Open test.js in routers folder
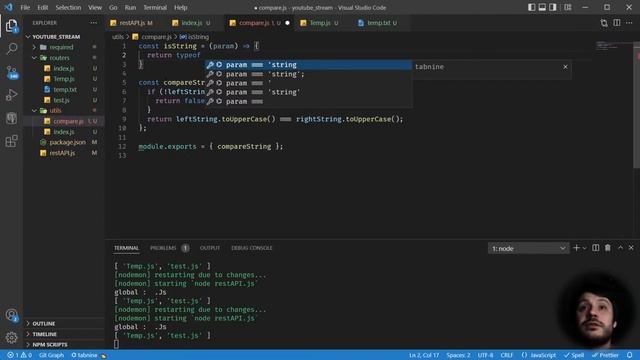Viewport: 640px width, 360px height. click(62, 100)
